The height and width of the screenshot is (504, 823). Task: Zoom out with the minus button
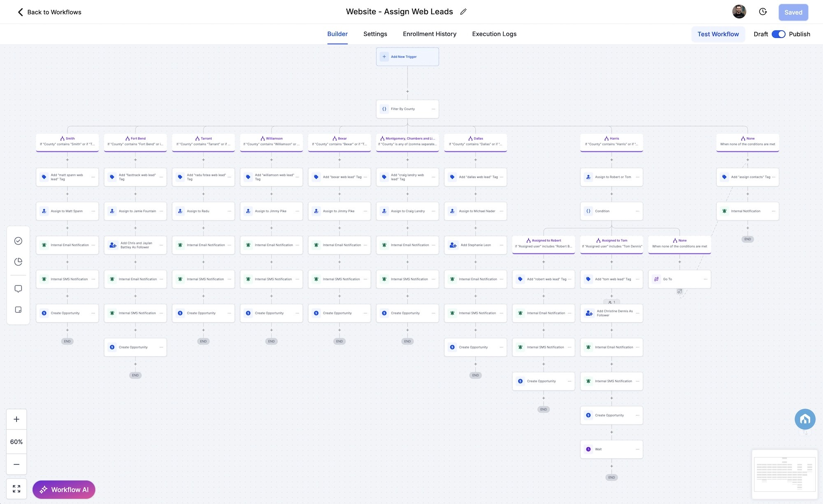pos(16,465)
